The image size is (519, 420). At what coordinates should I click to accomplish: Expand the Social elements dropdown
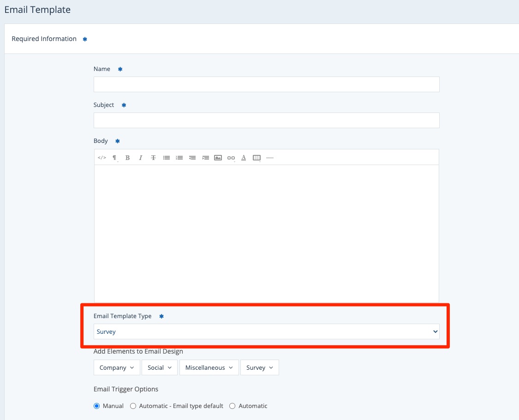coord(160,367)
